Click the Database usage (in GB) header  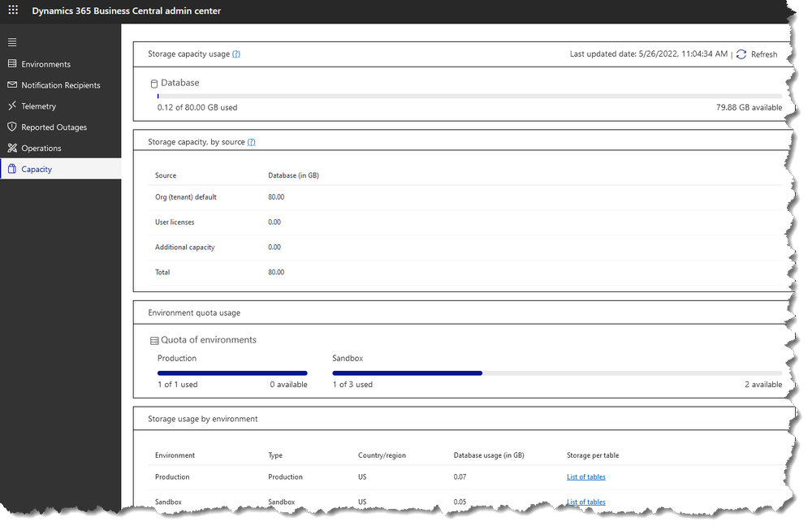pos(489,455)
